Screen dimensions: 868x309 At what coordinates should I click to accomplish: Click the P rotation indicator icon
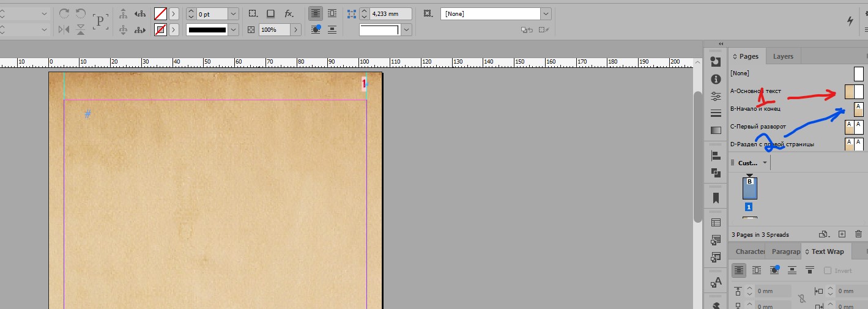[101, 21]
